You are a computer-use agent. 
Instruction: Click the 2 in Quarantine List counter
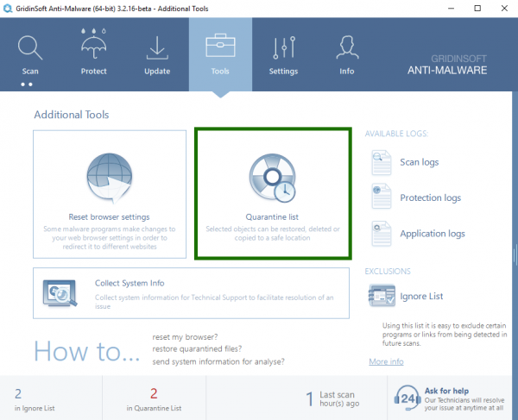[154, 393]
